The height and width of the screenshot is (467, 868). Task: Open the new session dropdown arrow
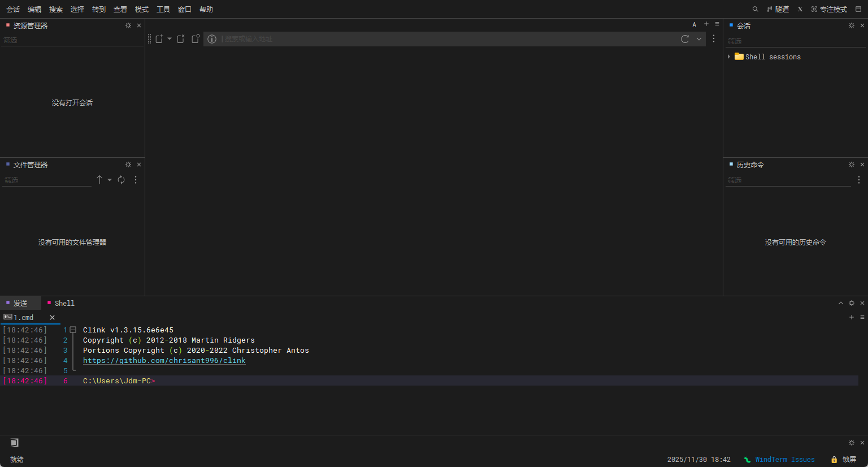coord(170,39)
